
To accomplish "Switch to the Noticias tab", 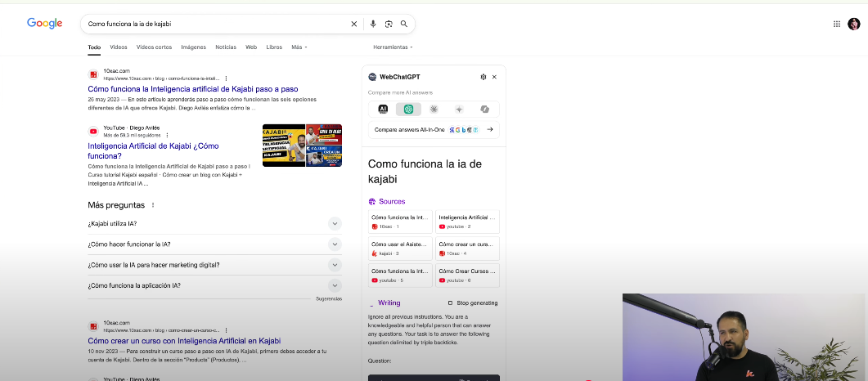I will [x=226, y=47].
